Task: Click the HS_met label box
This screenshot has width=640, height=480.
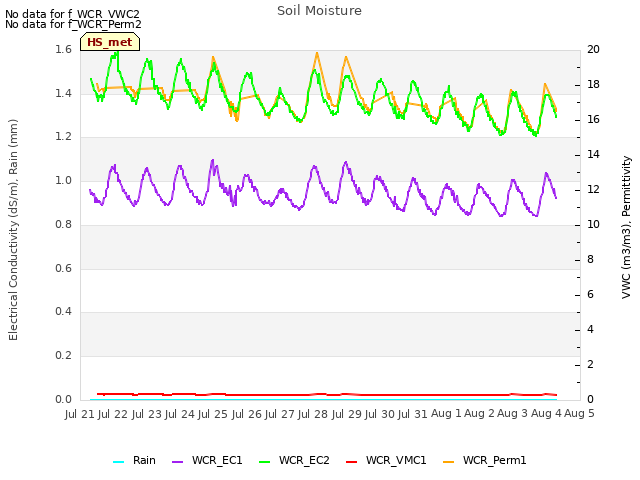Action: 110,42
